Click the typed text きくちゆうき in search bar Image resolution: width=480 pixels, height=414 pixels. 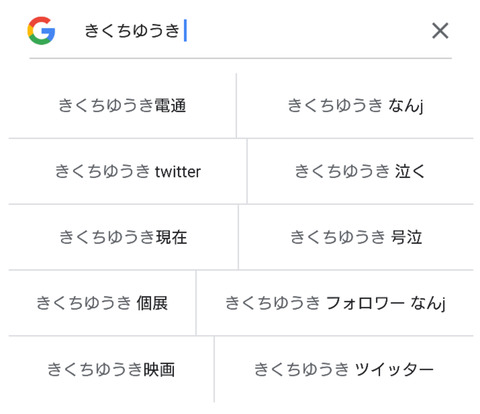click(x=132, y=31)
